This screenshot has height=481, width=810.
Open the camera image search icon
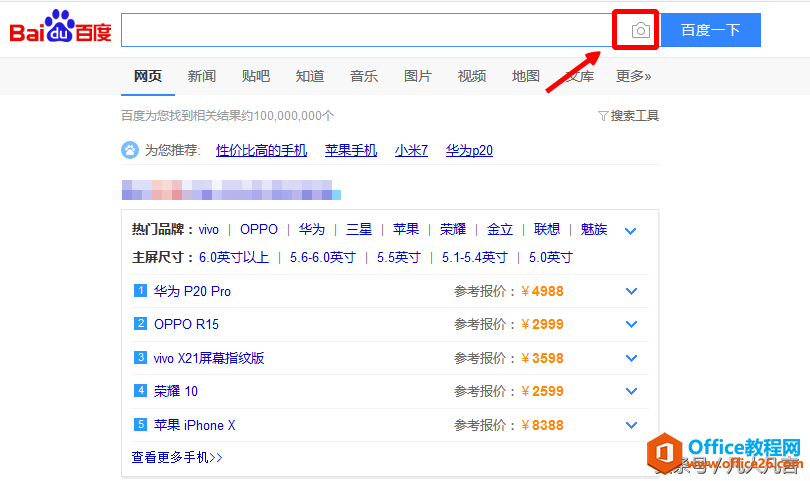(x=641, y=30)
